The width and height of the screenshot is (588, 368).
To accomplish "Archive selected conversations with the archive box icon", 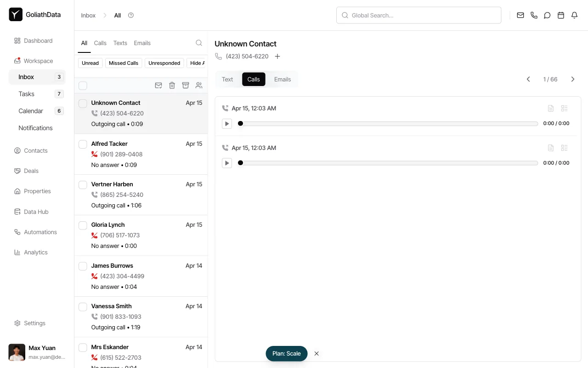I will tap(186, 85).
